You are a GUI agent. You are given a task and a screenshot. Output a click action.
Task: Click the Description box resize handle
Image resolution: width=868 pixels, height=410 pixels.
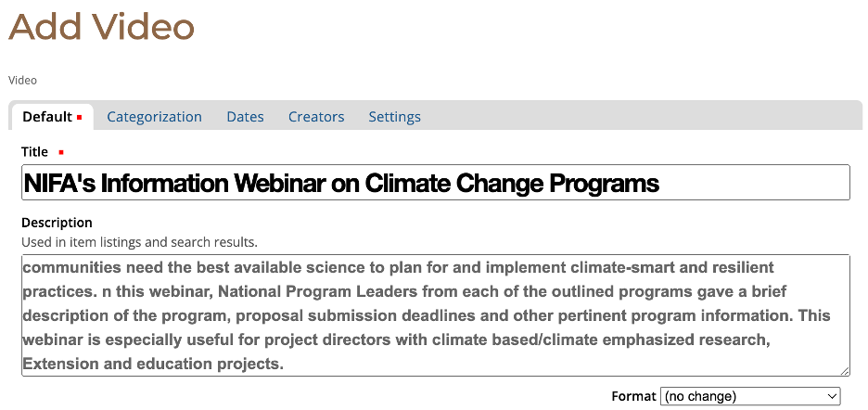845,371
